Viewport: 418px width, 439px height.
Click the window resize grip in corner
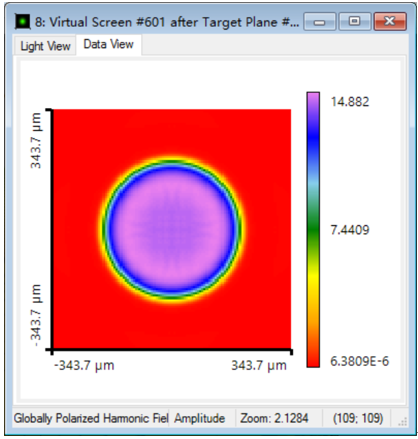(x=403, y=422)
